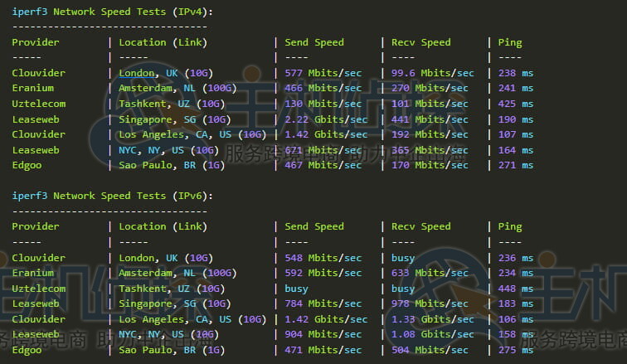
Task: Click the "234 ms" ping value
Action: click(x=516, y=273)
